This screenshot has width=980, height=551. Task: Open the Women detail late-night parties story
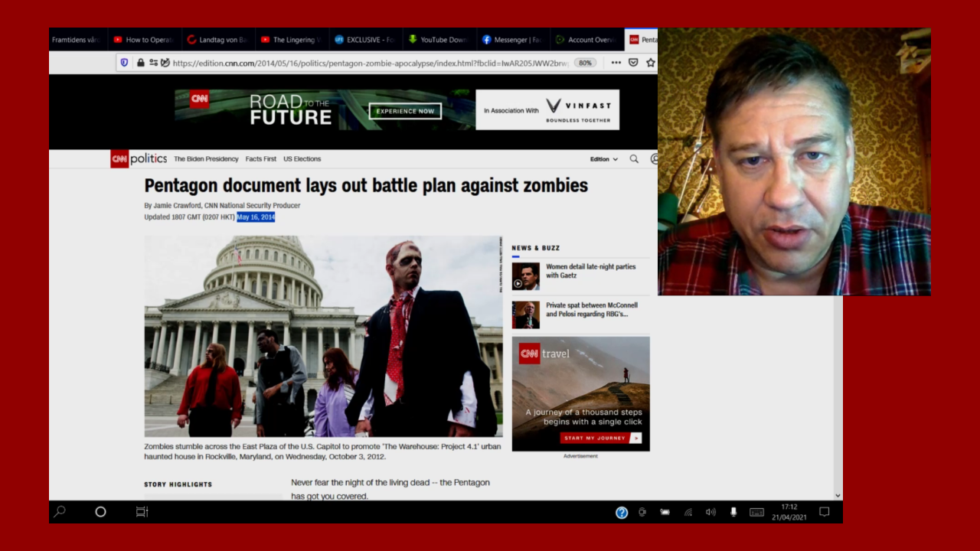(x=590, y=271)
